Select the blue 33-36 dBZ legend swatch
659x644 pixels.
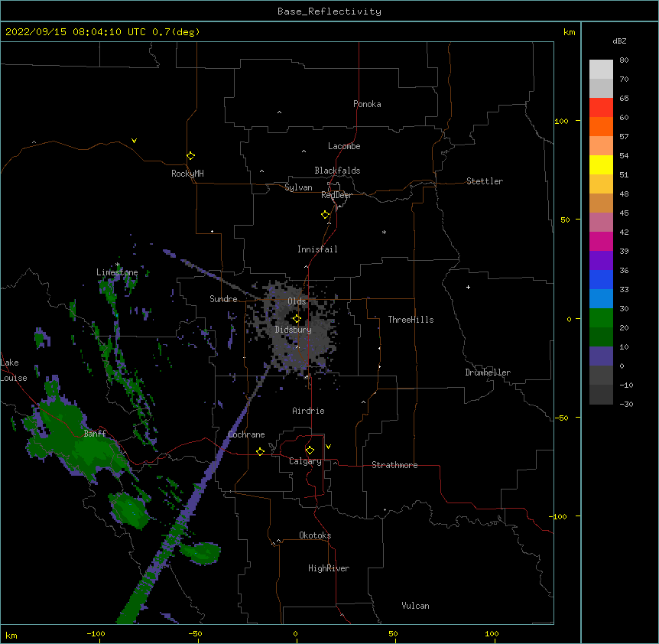click(601, 280)
